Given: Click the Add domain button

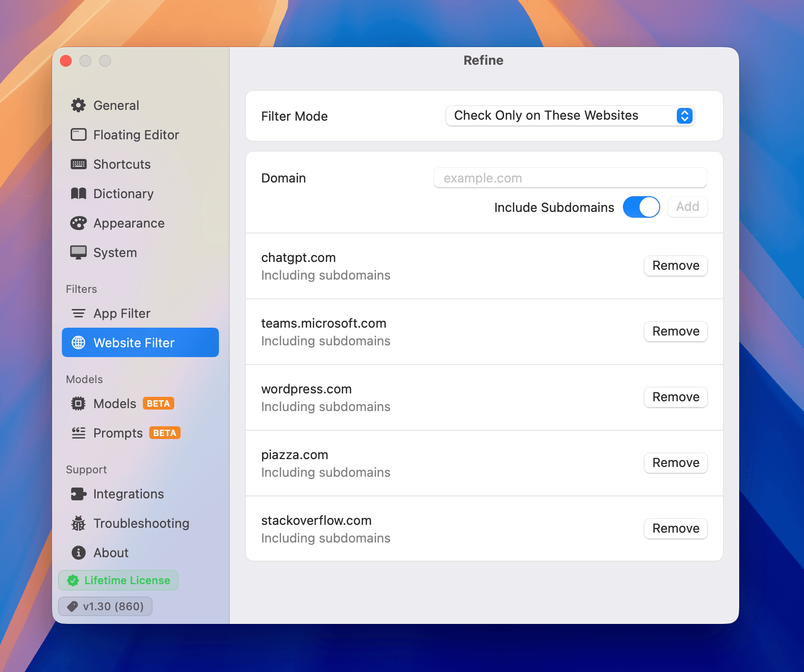Looking at the screenshot, I should coord(687,207).
